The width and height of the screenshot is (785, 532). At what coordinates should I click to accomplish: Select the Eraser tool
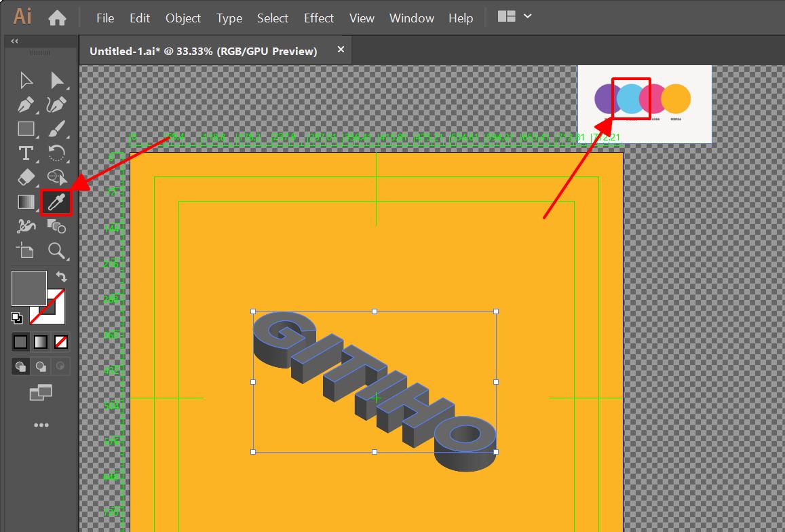[x=26, y=177]
